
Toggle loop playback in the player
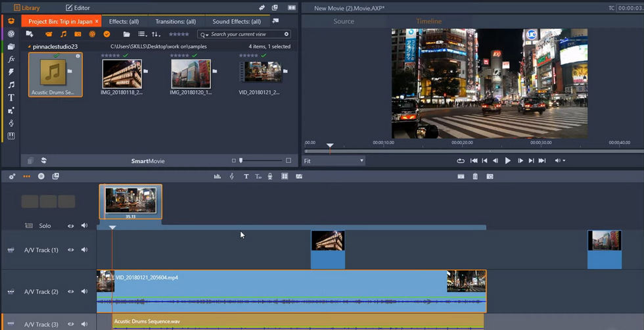pos(461,160)
